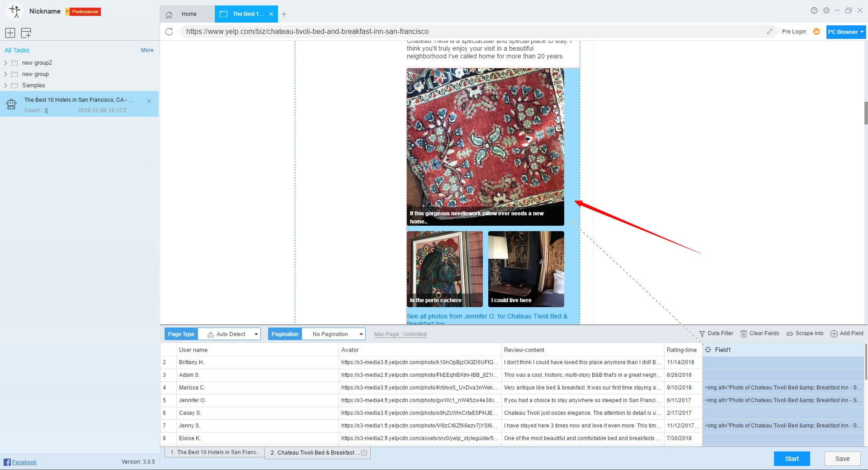Click Add Field plus button

[847, 333]
